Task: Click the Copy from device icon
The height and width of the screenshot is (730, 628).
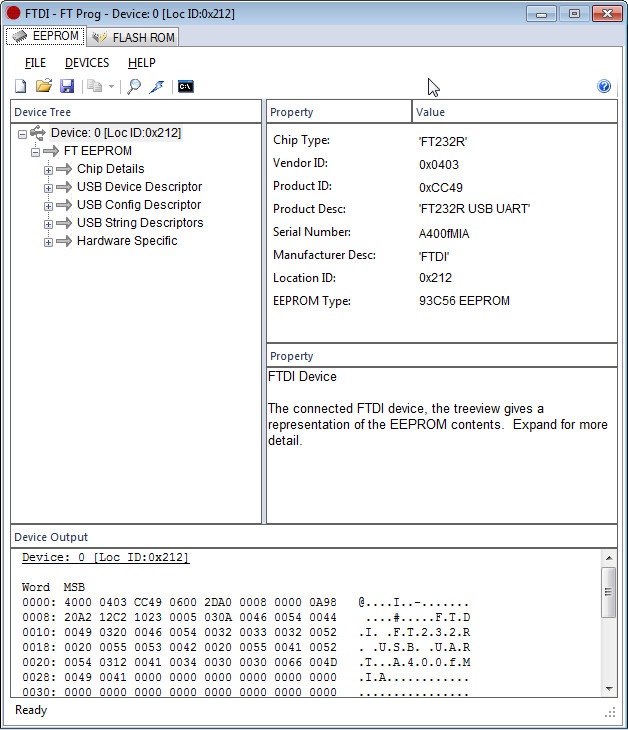Action: tap(95, 86)
